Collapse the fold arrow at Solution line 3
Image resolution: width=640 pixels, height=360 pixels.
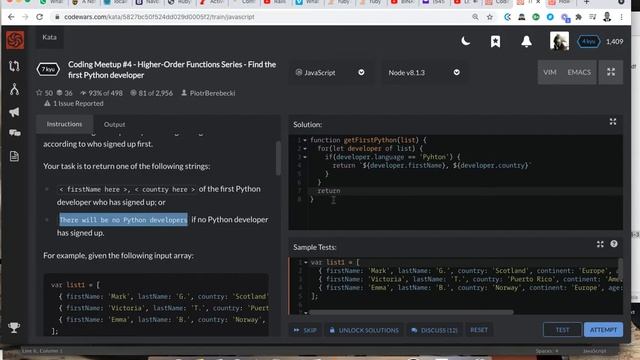point(305,157)
